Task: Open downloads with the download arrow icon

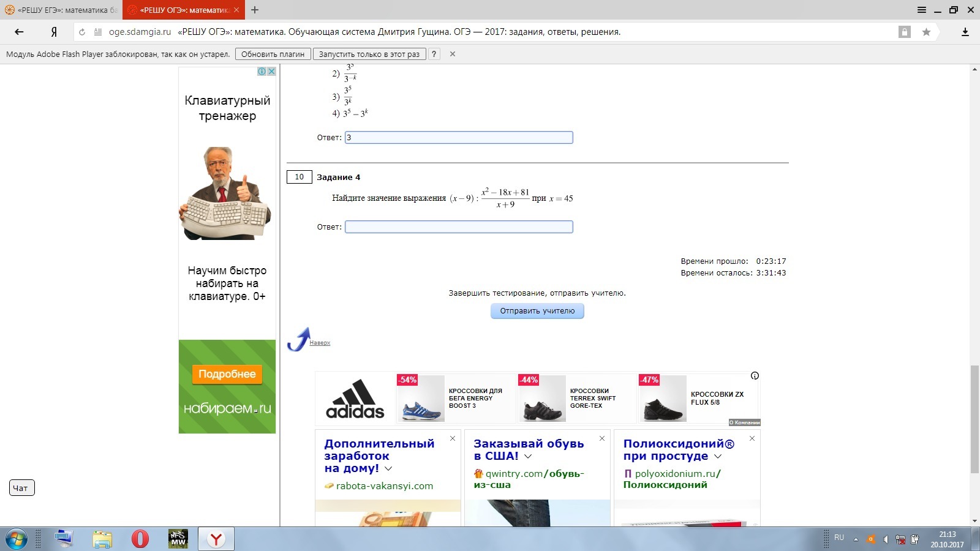Action: (x=965, y=32)
